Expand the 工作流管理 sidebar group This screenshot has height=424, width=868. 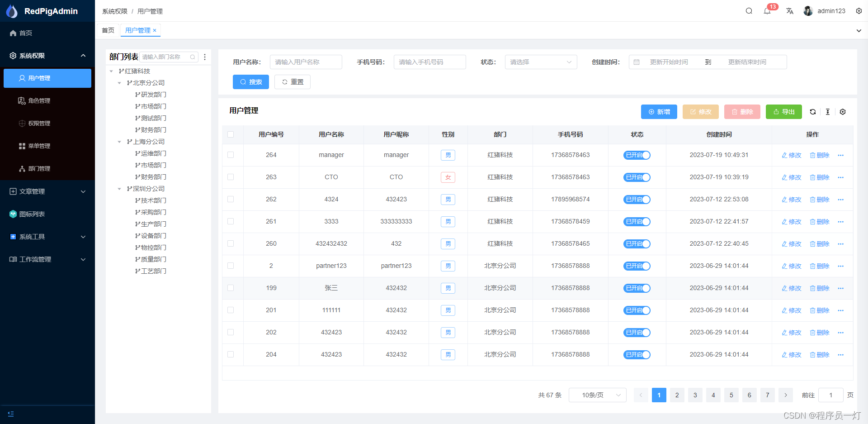click(x=47, y=259)
